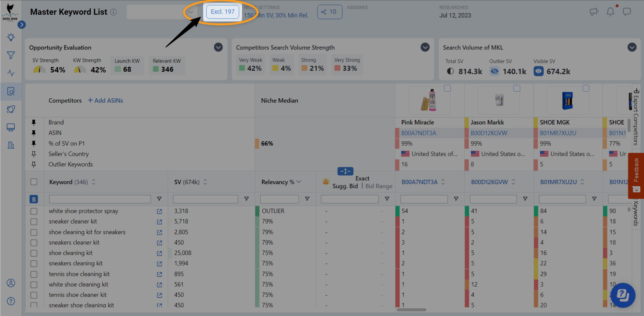Open the funnel filter icon in sidebar
Image resolution: width=644 pixels, height=316 pixels.
(11, 55)
